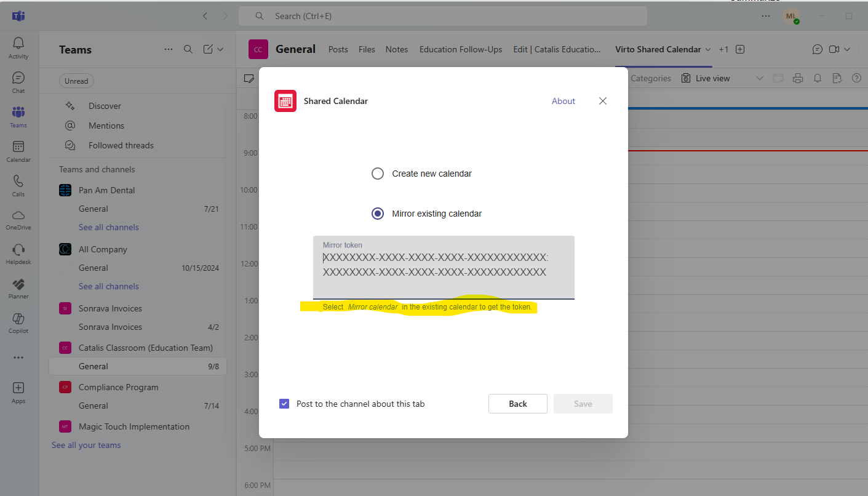Click into the Mirror token field

tap(444, 267)
